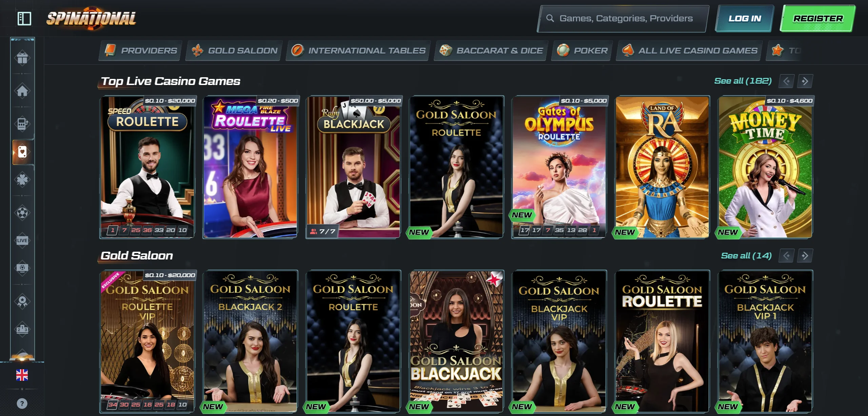Open Gold Saloon Blackjack VIP 1 thumbnail
868x416 pixels.
coord(766,341)
